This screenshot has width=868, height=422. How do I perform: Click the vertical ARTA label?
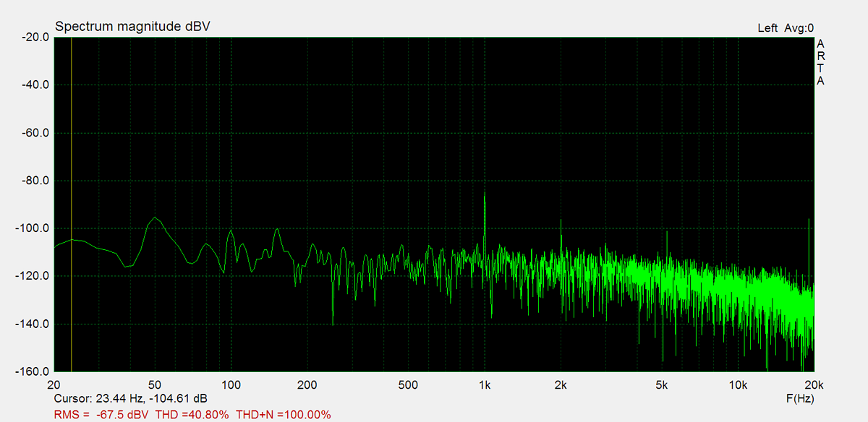(x=820, y=62)
